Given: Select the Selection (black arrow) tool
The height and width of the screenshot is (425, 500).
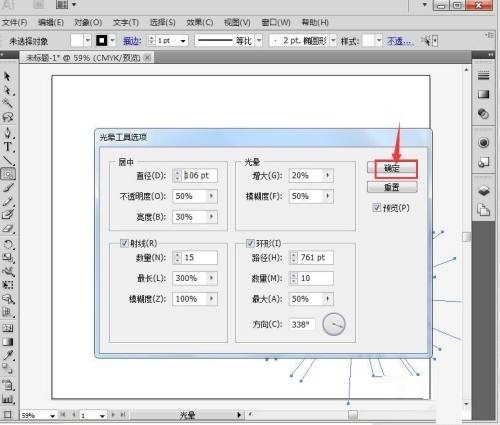Looking at the screenshot, I should tap(7, 77).
